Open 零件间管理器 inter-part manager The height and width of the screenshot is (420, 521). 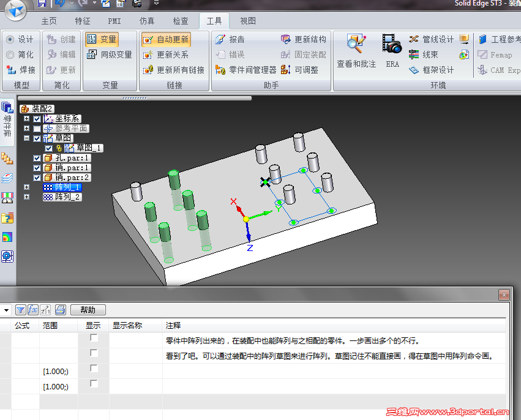click(x=246, y=70)
